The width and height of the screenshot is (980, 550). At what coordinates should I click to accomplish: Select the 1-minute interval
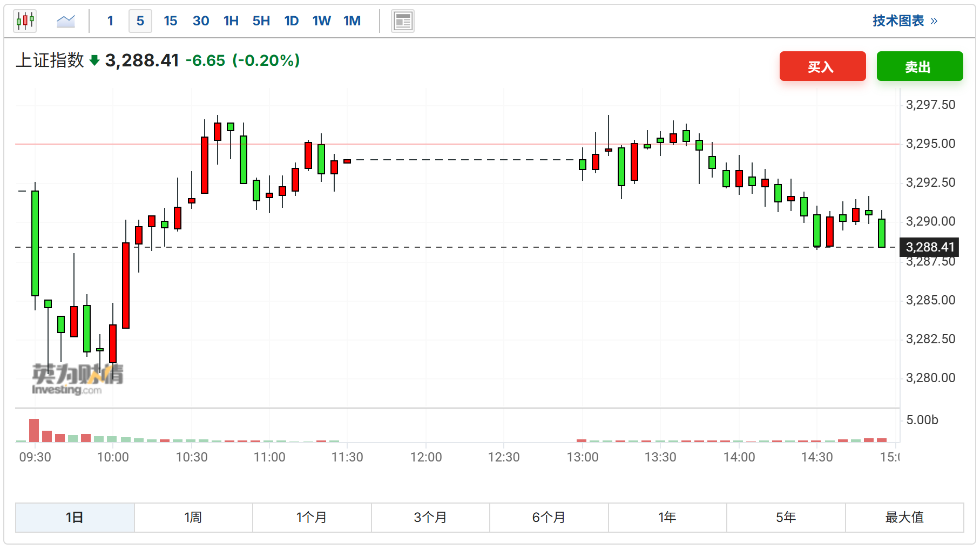110,21
